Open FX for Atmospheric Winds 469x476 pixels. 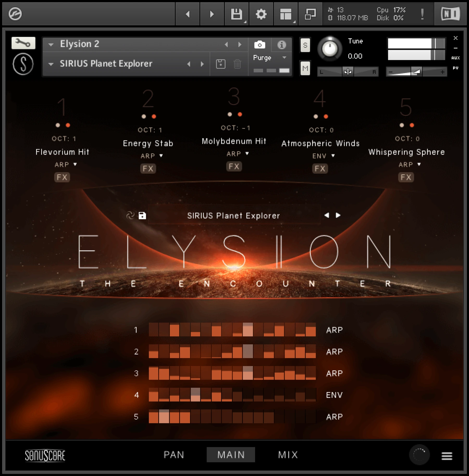[320, 168]
